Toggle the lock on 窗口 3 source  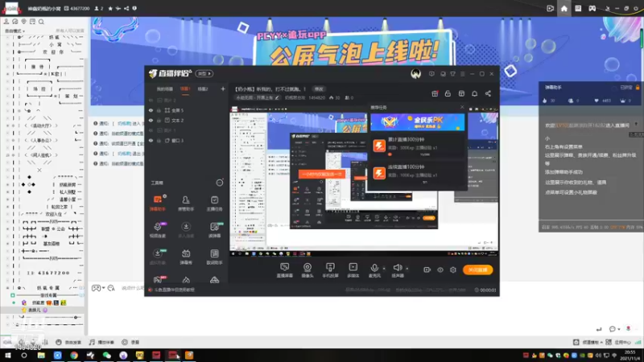point(159,140)
